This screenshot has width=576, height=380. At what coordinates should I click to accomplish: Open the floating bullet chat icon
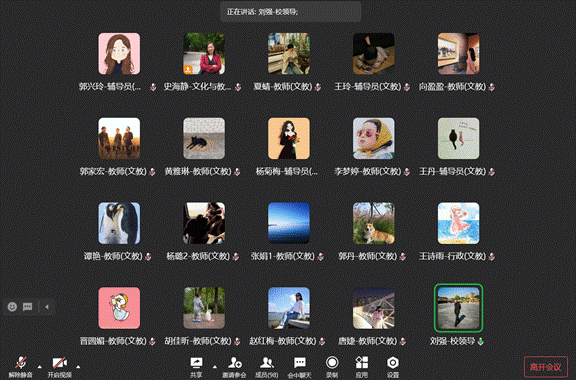pos(28,306)
